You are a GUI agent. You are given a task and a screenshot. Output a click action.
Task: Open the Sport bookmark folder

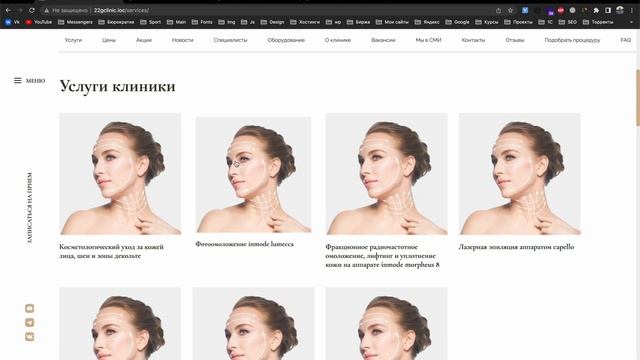click(x=151, y=22)
